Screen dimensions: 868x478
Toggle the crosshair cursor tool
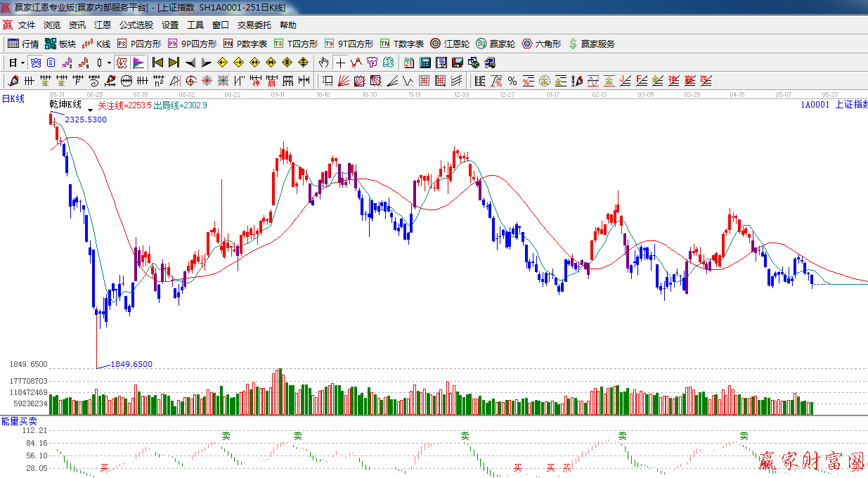coord(340,63)
